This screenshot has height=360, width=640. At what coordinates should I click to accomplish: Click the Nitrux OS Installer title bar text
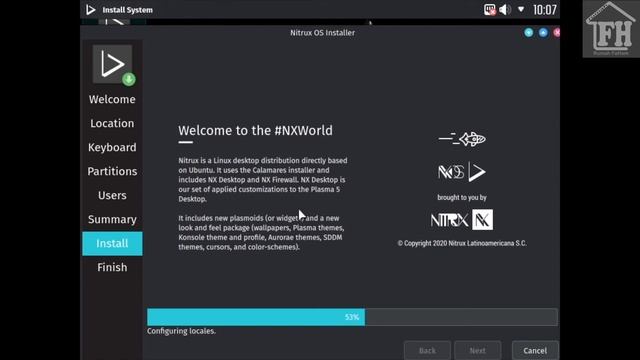tap(322, 33)
